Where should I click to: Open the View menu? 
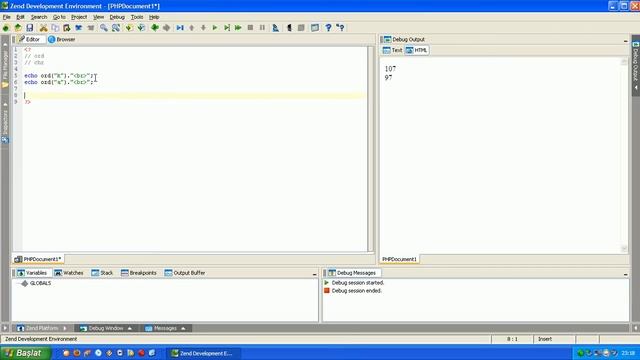[x=98, y=17]
